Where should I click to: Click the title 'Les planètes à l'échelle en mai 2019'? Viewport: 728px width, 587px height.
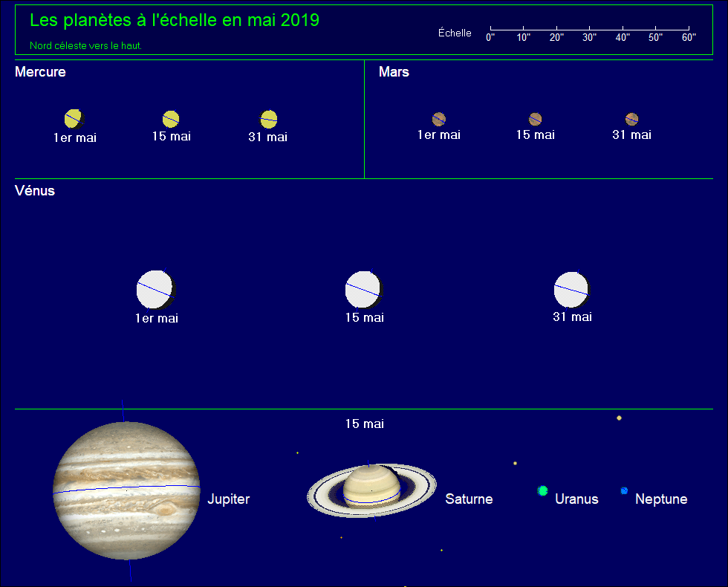coord(175,20)
